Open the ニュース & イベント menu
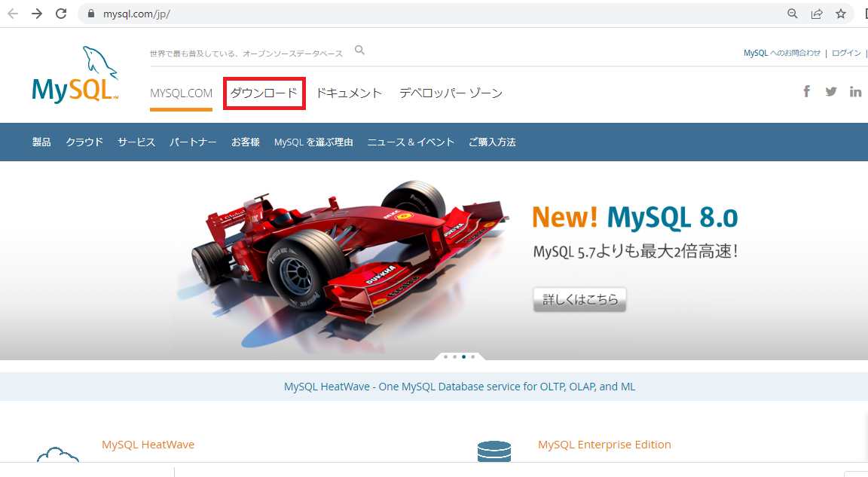The height and width of the screenshot is (477, 868). pyautogui.click(x=411, y=142)
